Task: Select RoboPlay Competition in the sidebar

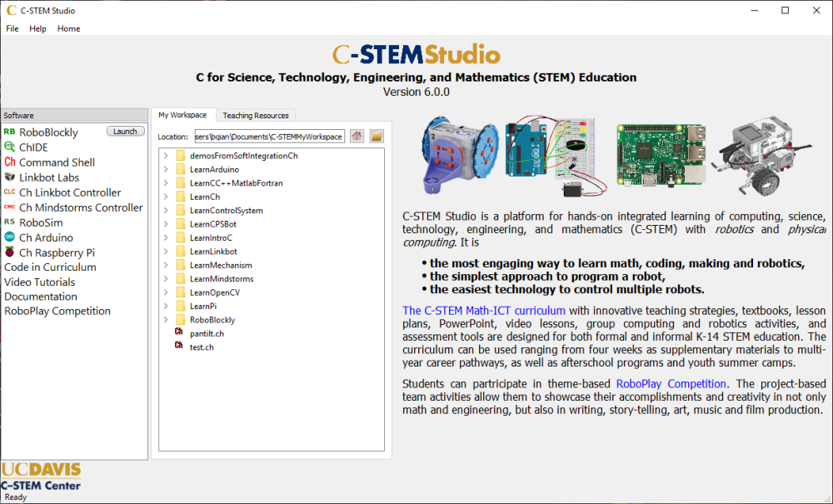Action: pos(57,311)
